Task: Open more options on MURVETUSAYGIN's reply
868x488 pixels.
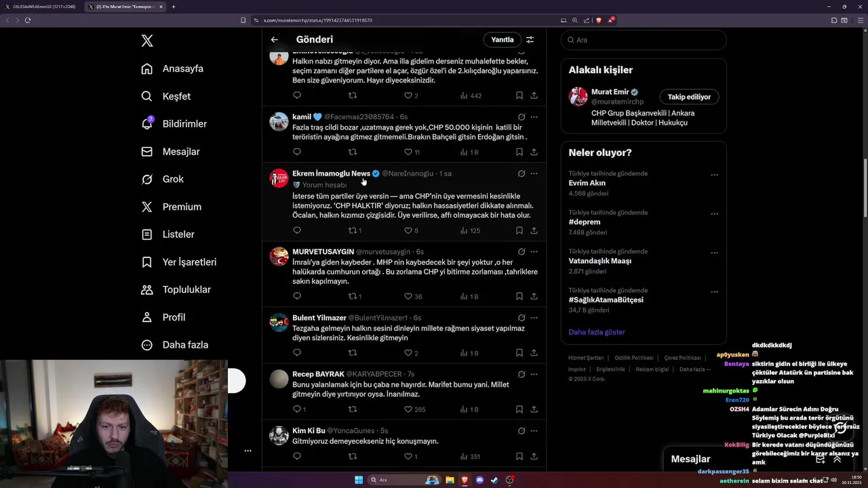Action: (x=534, y=251)
